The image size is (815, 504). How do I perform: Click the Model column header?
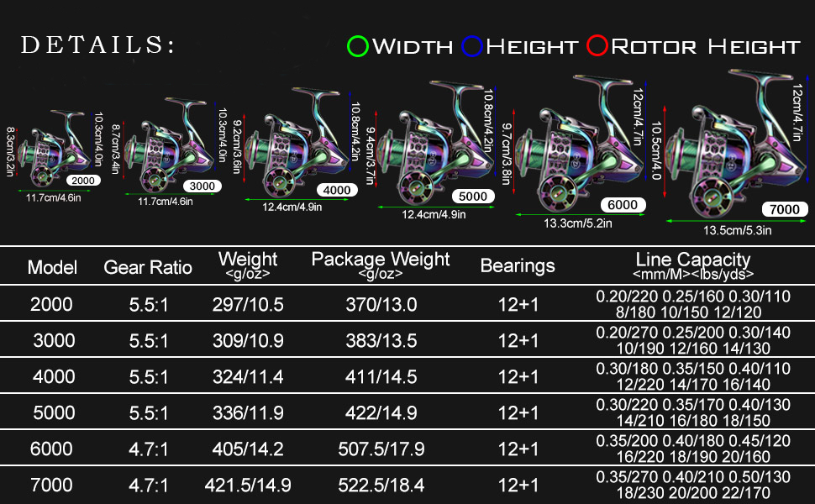[52, 267]
